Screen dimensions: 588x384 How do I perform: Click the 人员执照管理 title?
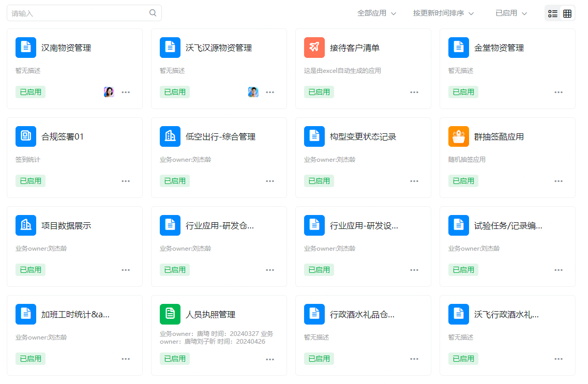point(210,314)
